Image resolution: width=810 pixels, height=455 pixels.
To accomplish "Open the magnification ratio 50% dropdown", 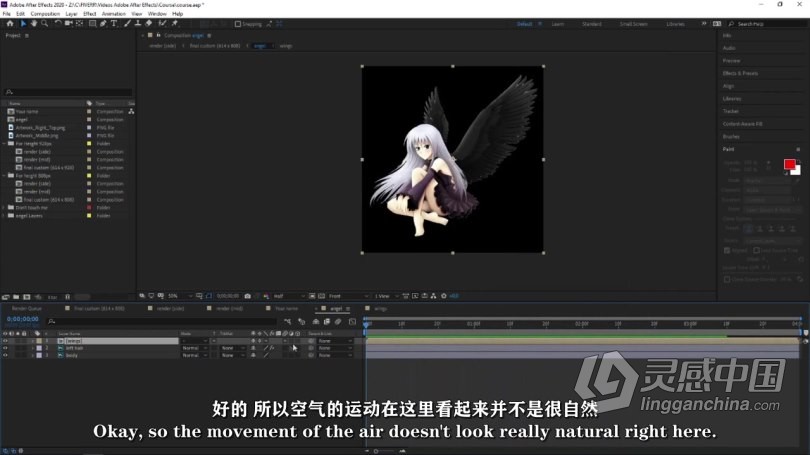I will coord(180,296).
